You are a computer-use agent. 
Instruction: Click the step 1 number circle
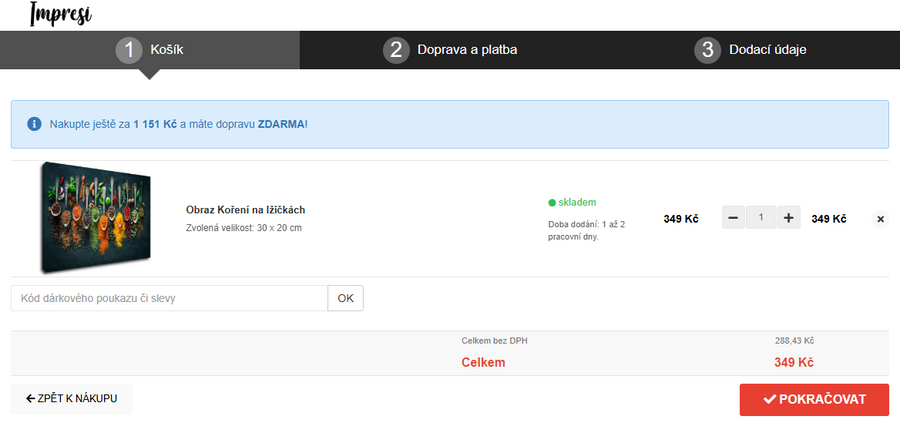129,50
